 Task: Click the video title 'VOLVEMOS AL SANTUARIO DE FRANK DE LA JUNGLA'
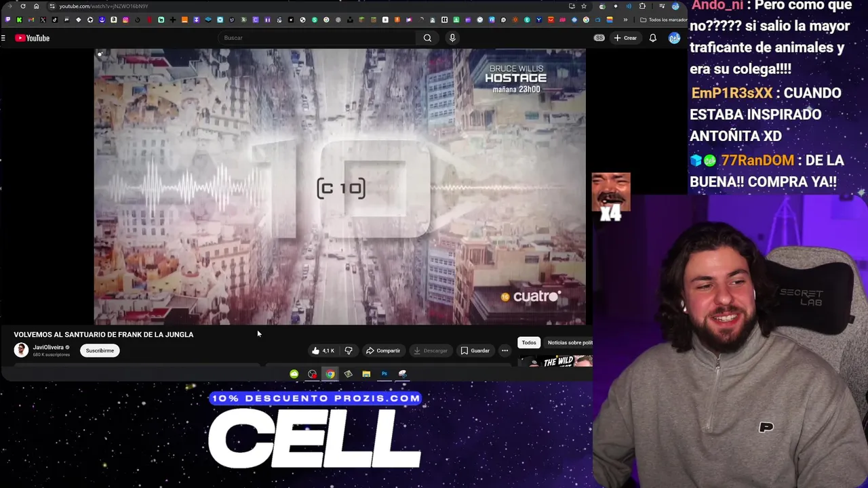coord(104,334)
